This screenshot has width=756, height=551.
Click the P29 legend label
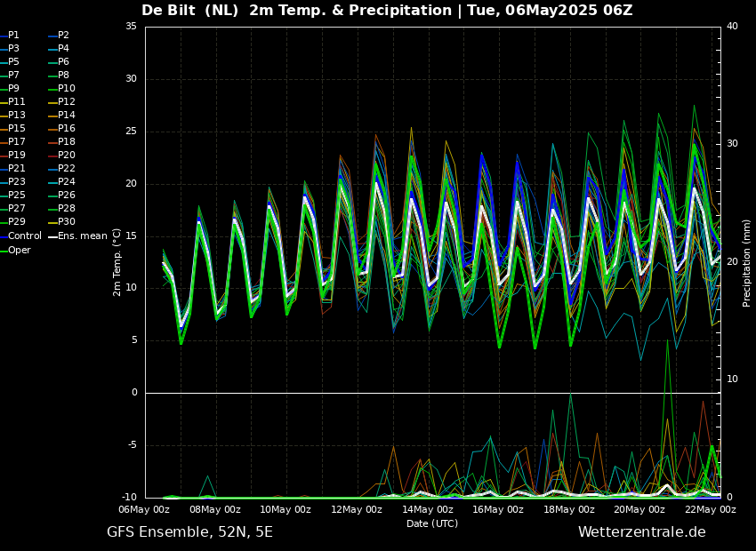pos(16,222)
